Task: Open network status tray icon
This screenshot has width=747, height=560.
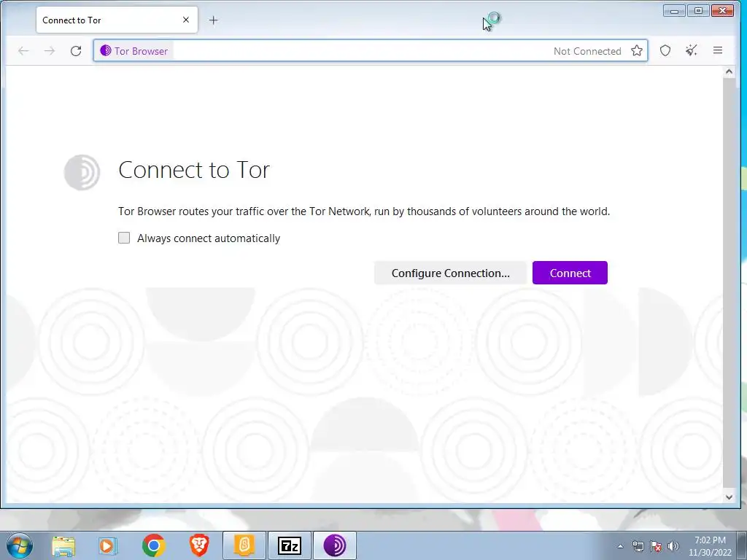Action: click(638, 546)
